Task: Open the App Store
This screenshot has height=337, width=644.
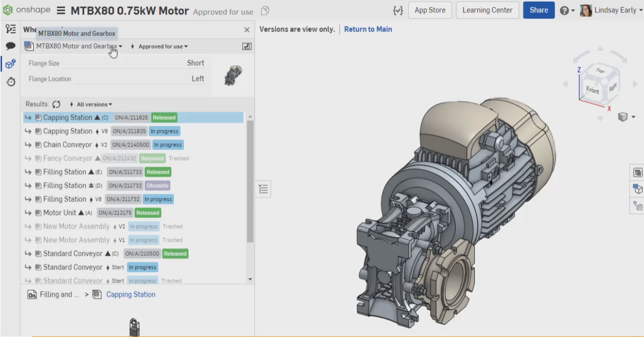Action: [430, 10]
